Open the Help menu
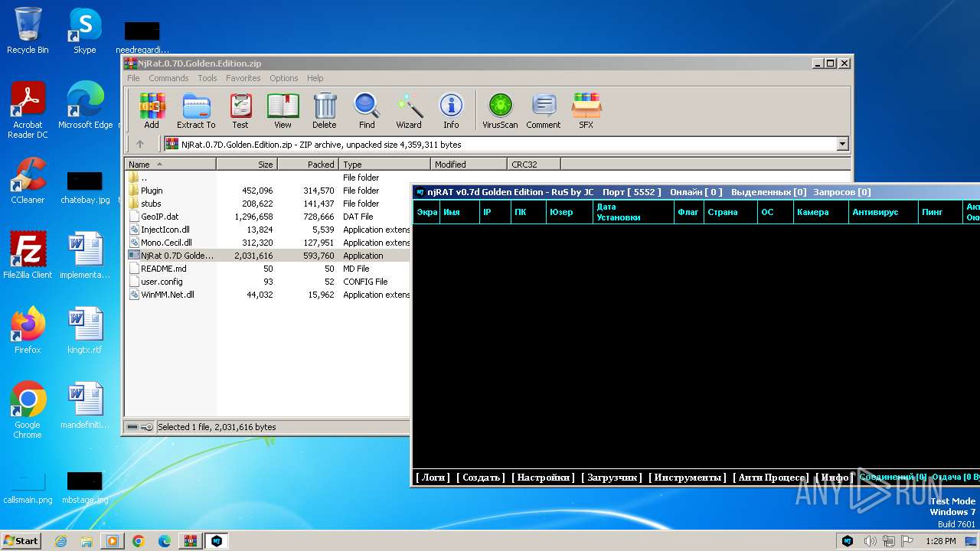Viewport: 980px width, 551px height. (315, 78)
